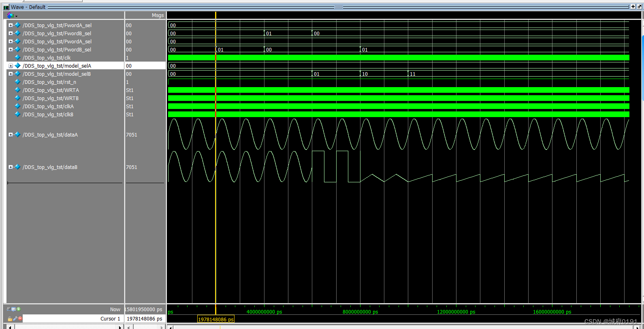Select the /DDS_top_vlg_tst/WRTA signal name
The width and height of the screenshot is (644, 329).
pos(51,90)
